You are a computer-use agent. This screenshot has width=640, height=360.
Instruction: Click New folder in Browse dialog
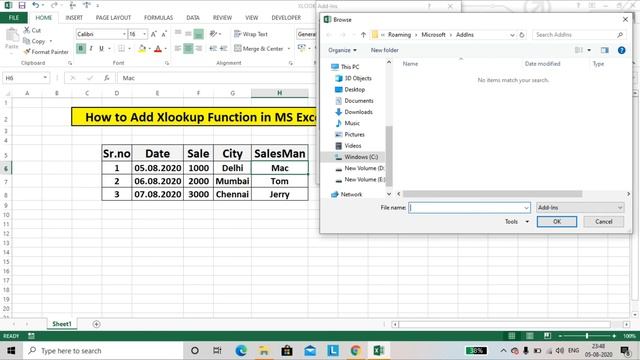(384, 50)
